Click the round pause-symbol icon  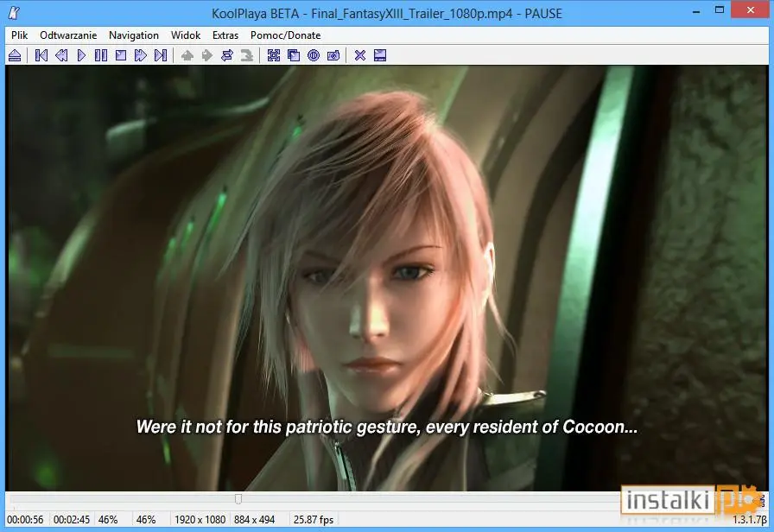(314, 55)
